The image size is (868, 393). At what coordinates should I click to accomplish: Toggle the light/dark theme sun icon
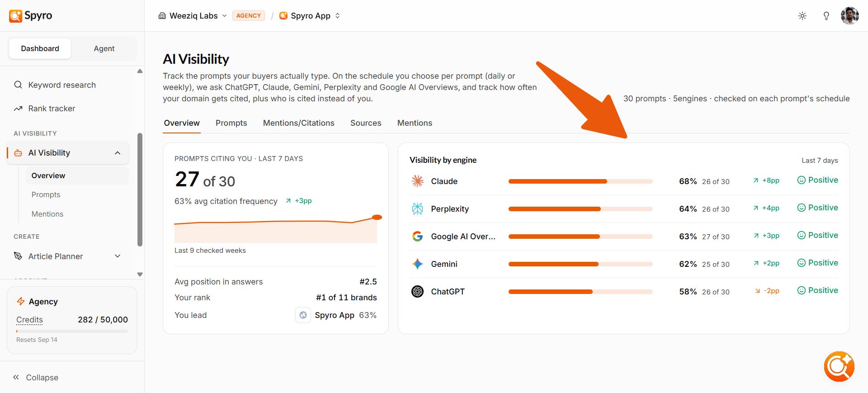[x=802, y=16]
